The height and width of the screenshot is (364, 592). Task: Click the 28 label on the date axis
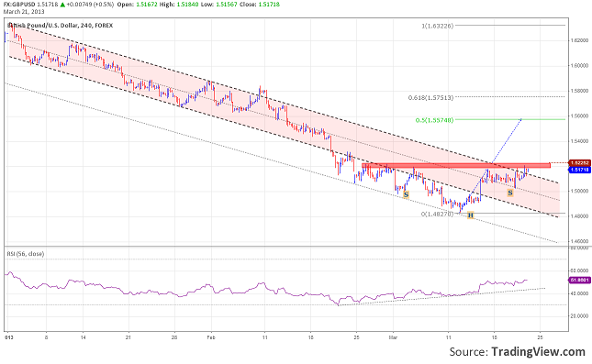(x=174, y=337)
